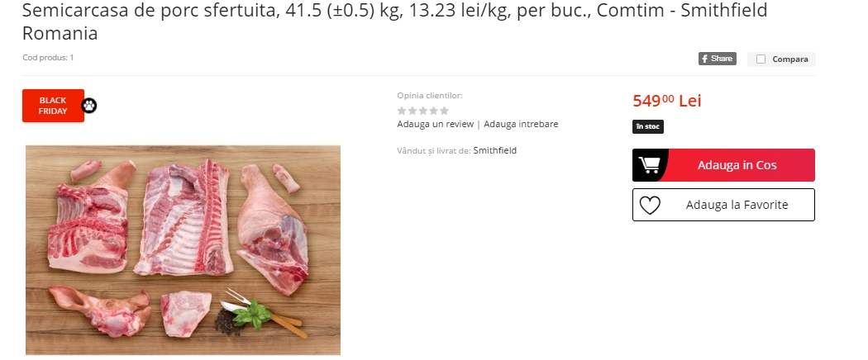Click the Facebook Share button
Image resolution: width=868 pixels, height=360 pixels.
[x=717, y=59]
